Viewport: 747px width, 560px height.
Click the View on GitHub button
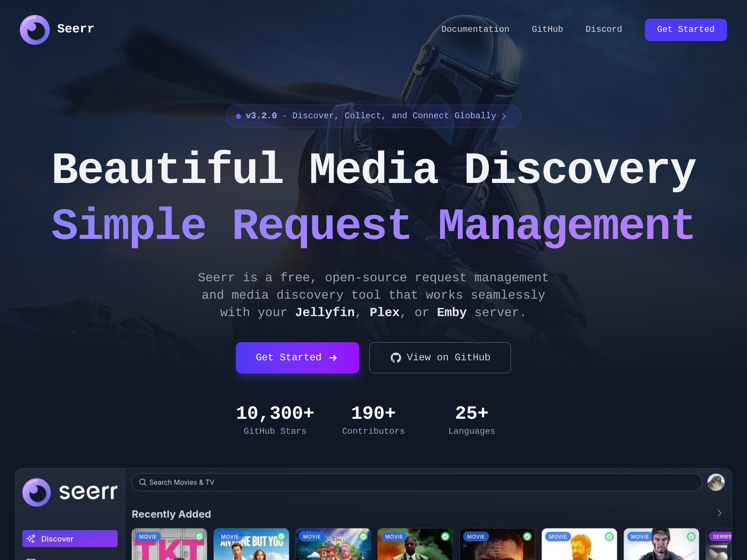tap(440, 357)
